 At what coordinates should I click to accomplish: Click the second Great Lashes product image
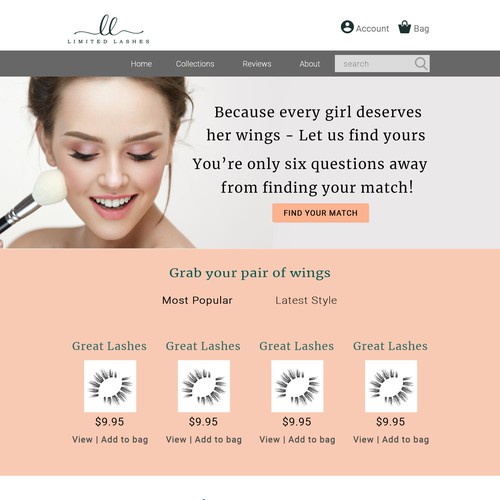click(204, 386)
